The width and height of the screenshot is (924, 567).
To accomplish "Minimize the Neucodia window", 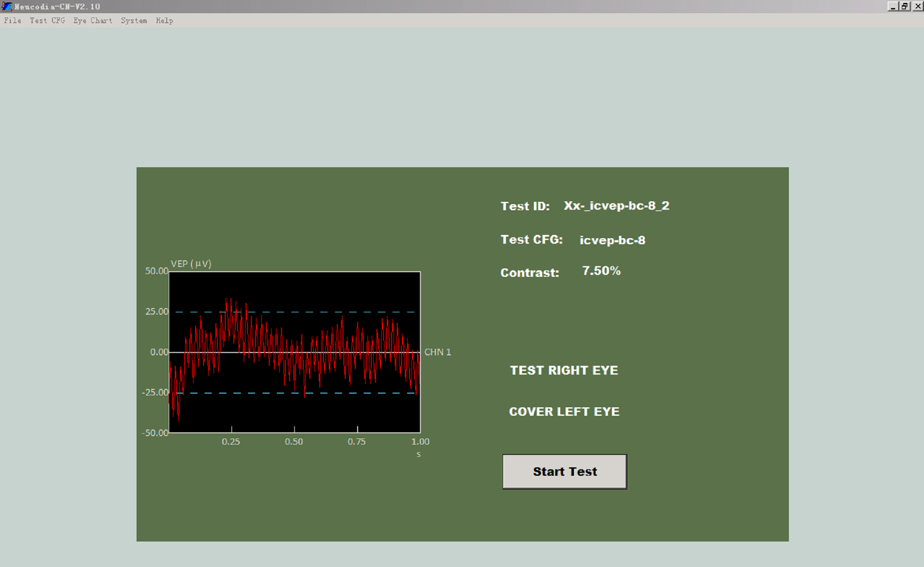I will (892, 6).
